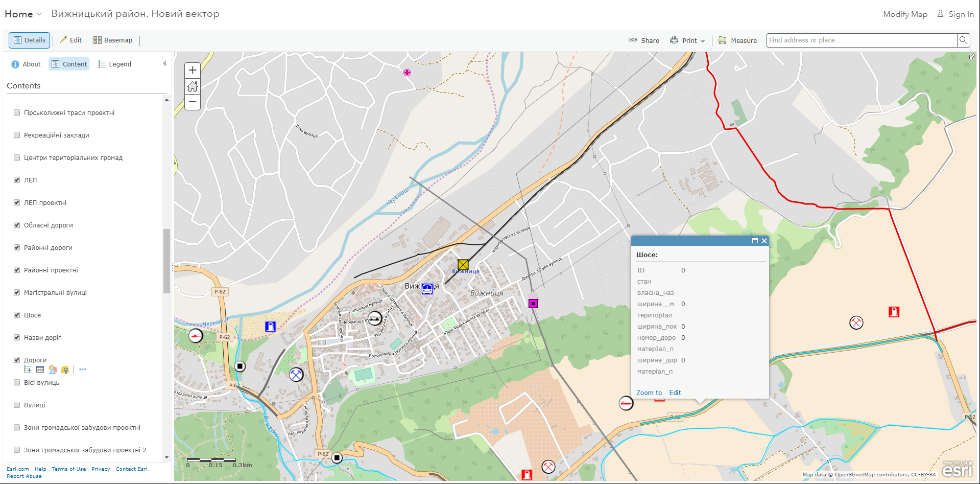The image size is (980, 484).
Task: Open the Home dropdown menu
Action: [x=22, y=14]
